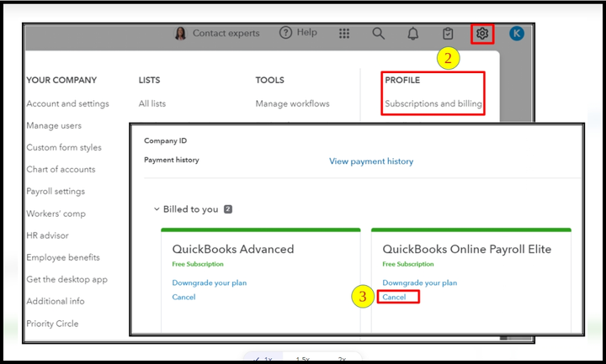
Task: Cancel QuickBooks Online Payroll Elite subscription
Action: point(394,298)
